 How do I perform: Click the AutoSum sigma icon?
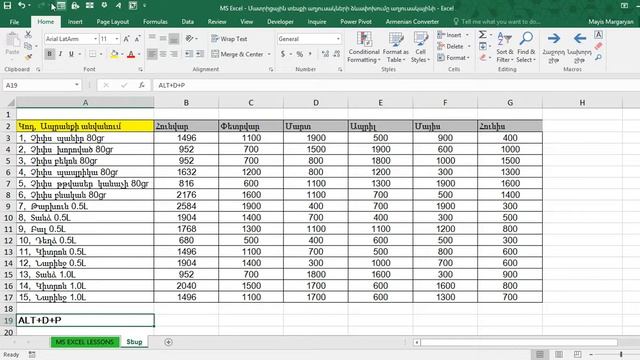pos(482,35)
